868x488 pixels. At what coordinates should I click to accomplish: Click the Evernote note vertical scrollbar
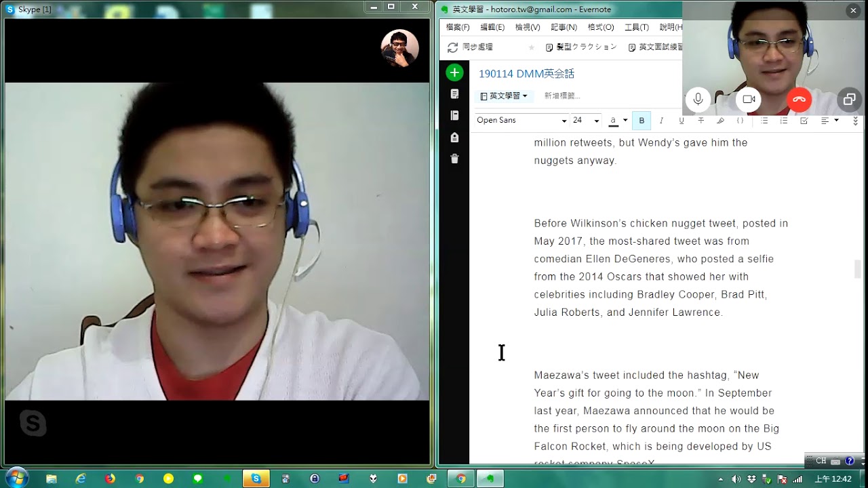click(858, 269)
